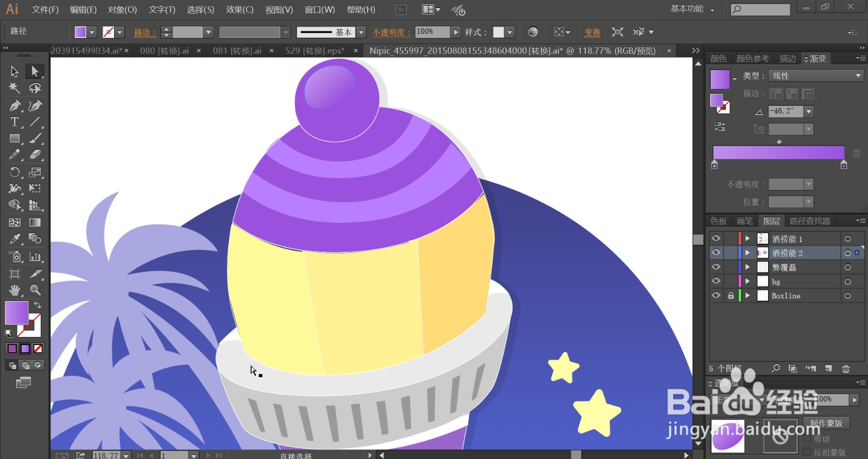The width and height of the screenshot is (868, 459).
Task: Switch to the 色板 panel tab
Action: [x=719, y=221]
